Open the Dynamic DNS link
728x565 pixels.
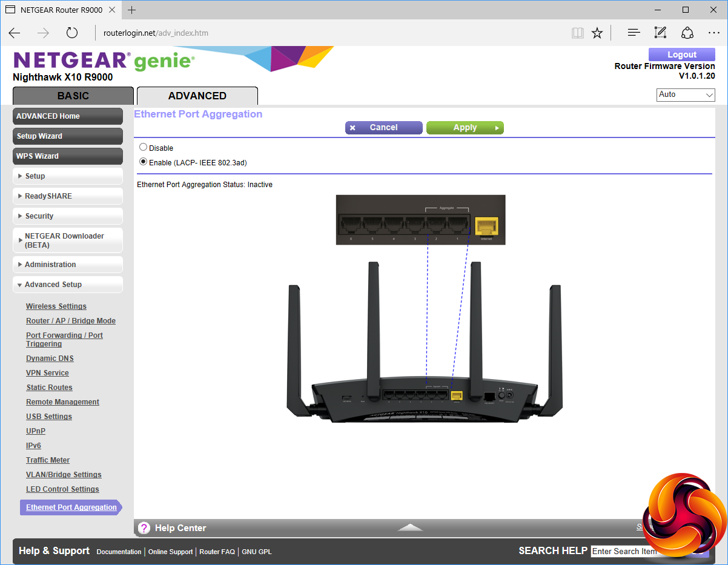point(50,358)
